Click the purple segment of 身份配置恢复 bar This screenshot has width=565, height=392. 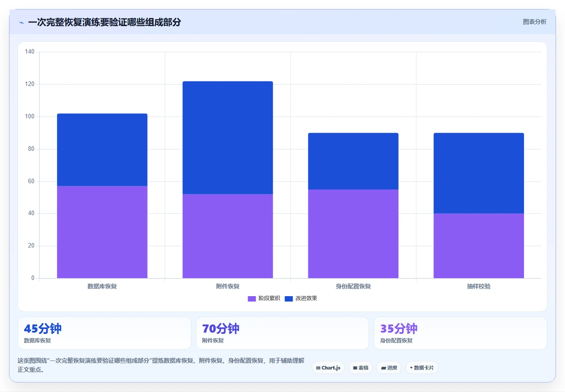click(x=353, y=234)
